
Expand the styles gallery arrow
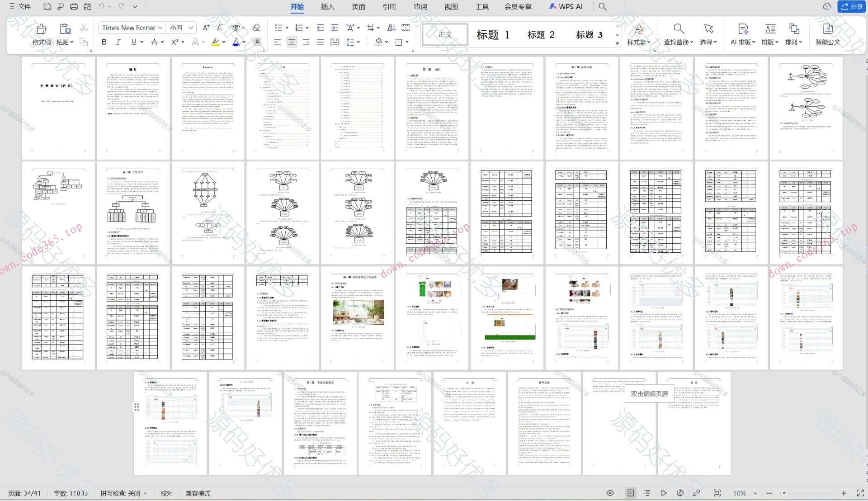(617, 43)
